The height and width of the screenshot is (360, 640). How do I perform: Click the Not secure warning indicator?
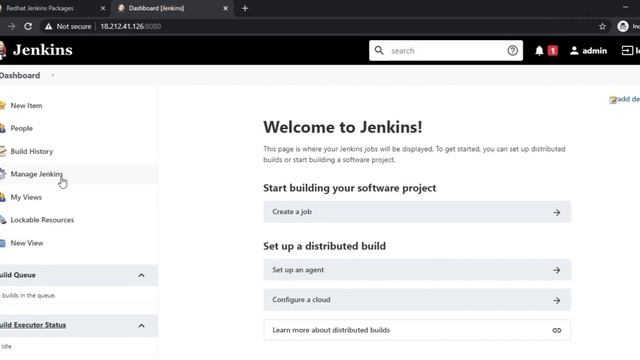point(68,26)
